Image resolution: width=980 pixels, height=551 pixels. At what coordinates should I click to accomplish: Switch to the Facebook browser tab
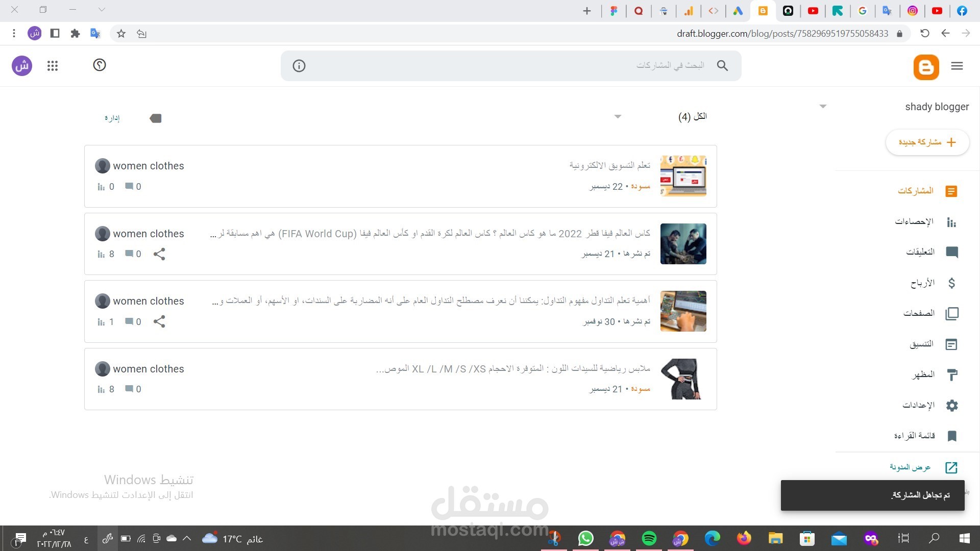pyautogui.click(x=962, y=11)
